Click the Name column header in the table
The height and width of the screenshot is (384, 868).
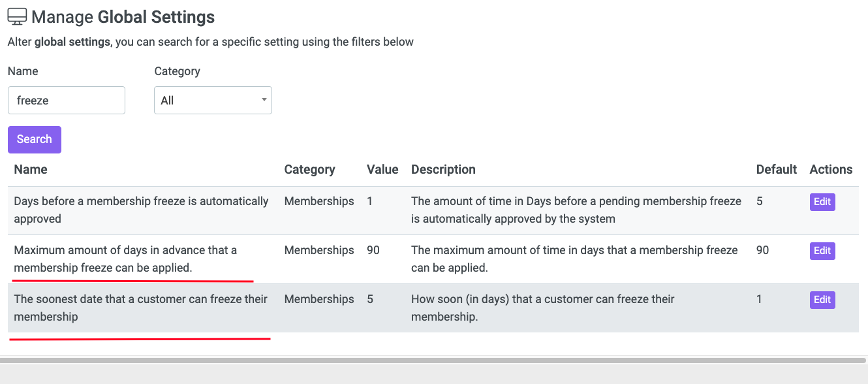(31, 169)
